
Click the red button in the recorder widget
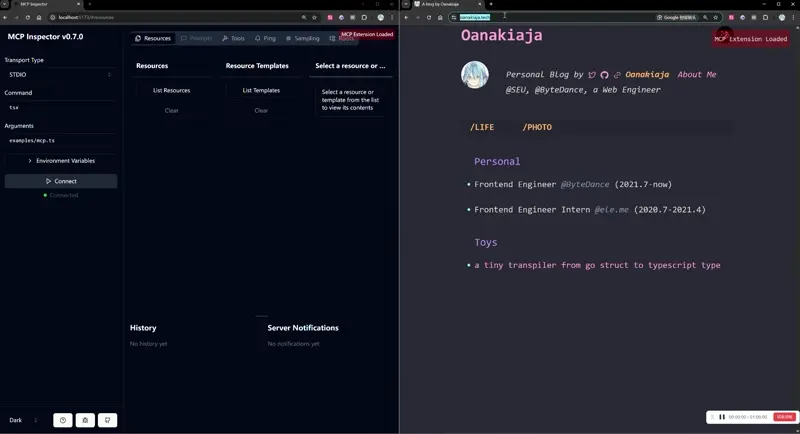tap(784, 417)
